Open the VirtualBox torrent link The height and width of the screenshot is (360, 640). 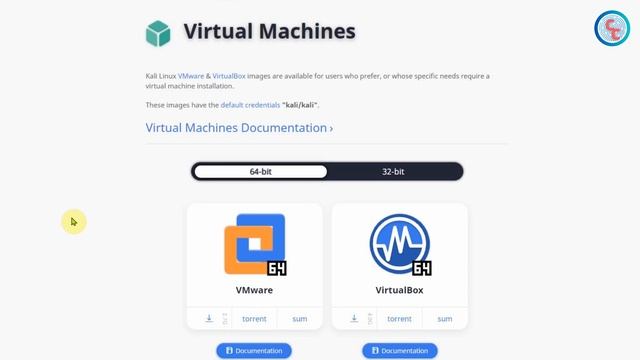pyautogui.click(x=399, y=319)
